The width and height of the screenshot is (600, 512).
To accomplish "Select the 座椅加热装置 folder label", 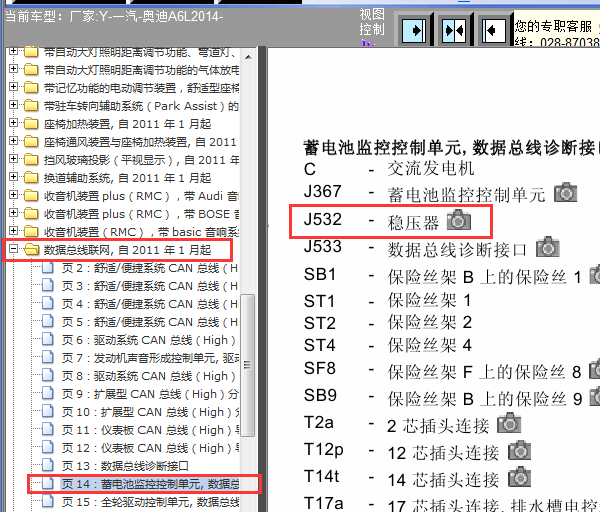I will (127, 124).
